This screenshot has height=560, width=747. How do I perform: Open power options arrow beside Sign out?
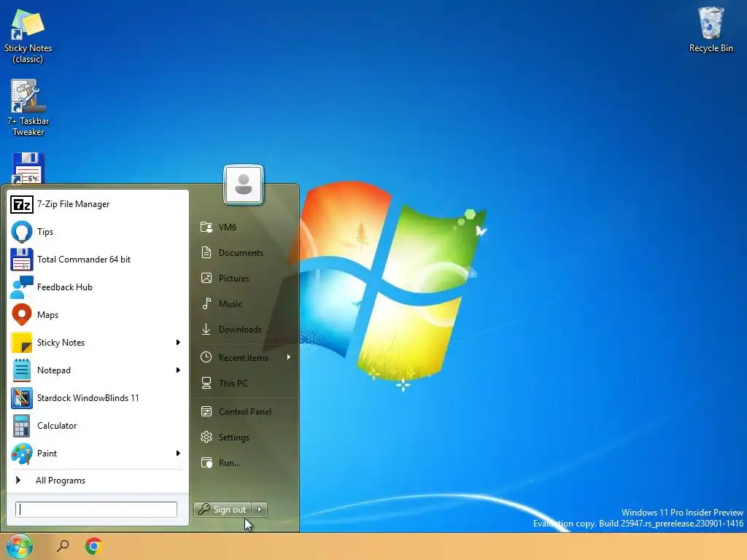coord(260,510)
